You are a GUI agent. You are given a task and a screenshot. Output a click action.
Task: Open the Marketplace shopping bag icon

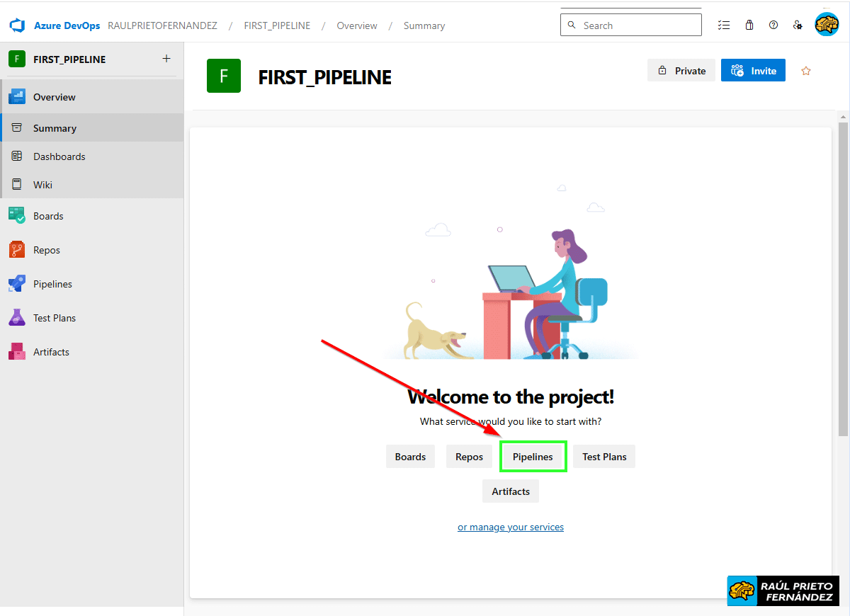click(749, 25)
